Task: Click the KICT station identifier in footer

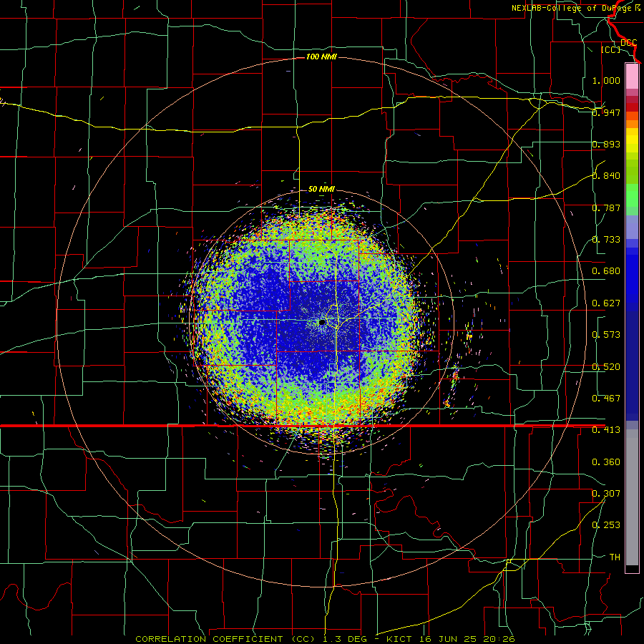Action: tap(399, 639)
